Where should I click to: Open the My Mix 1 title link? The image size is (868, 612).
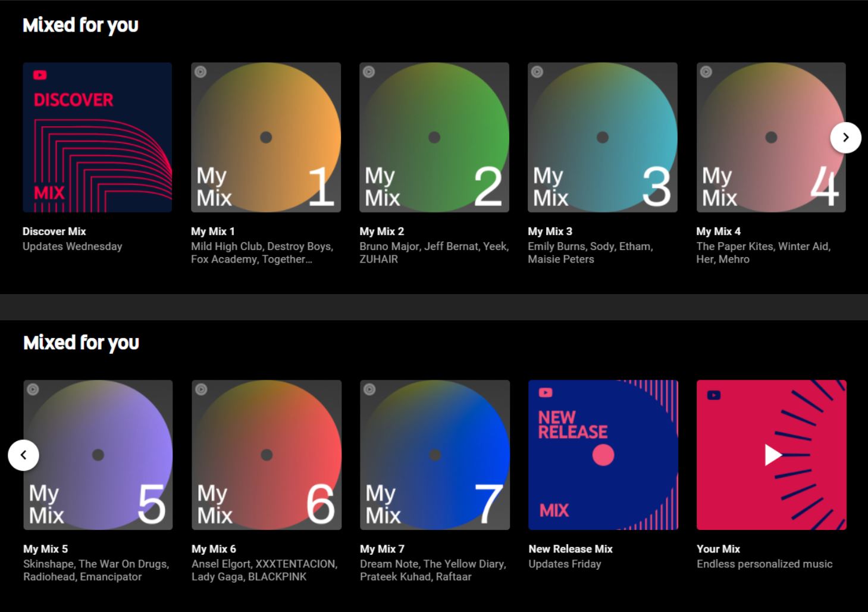pos(213,232)
